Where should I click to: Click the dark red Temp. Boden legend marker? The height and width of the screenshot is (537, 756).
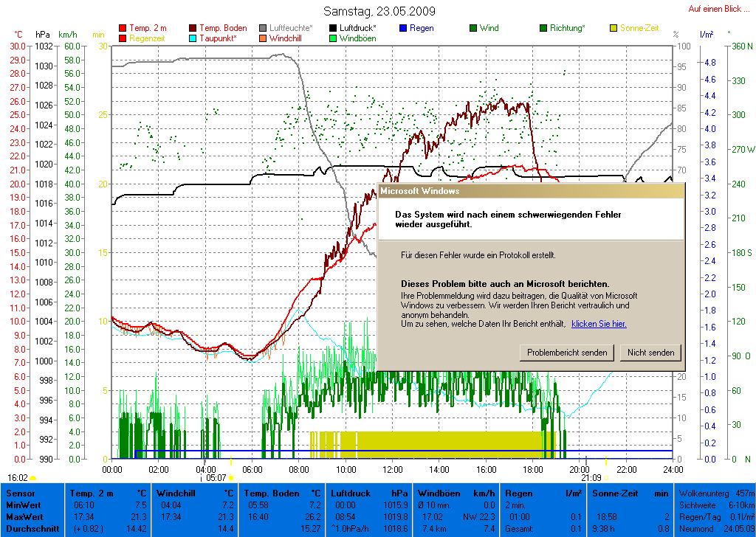point(193,29)
